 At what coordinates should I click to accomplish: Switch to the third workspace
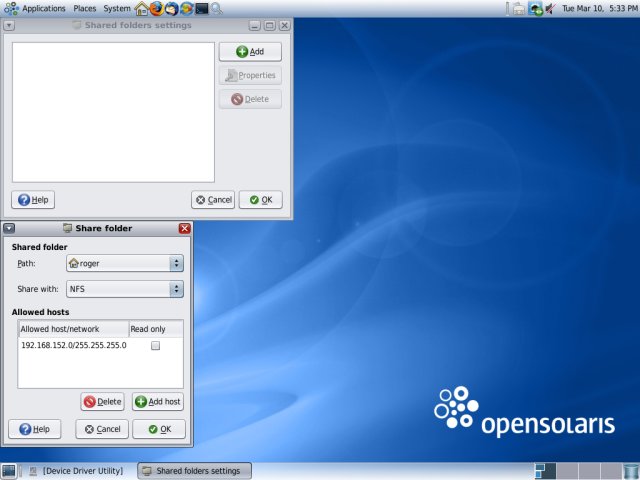(589, 471)
